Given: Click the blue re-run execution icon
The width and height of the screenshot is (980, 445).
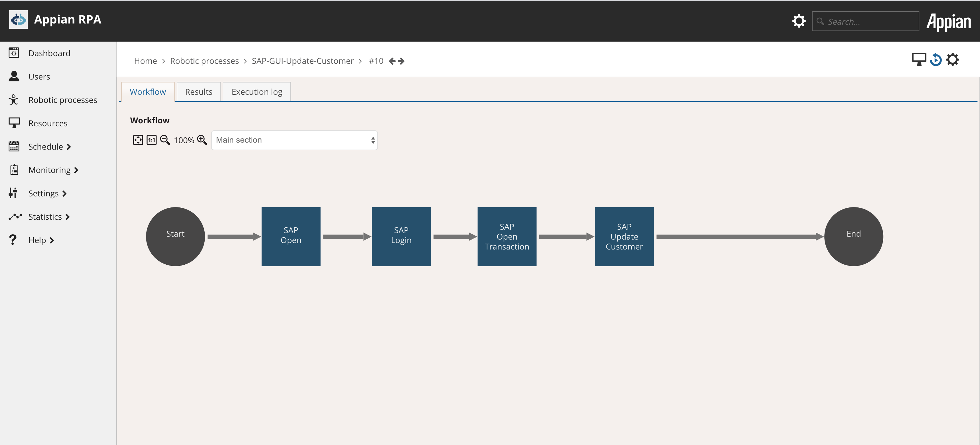Looking at the screenshot, I should [x=936, y=60].
